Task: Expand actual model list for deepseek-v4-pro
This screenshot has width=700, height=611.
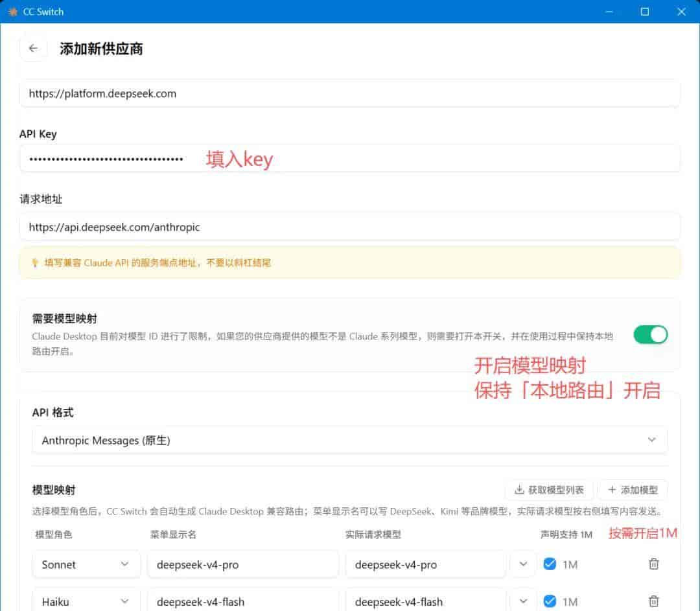Action: (523, 564)
